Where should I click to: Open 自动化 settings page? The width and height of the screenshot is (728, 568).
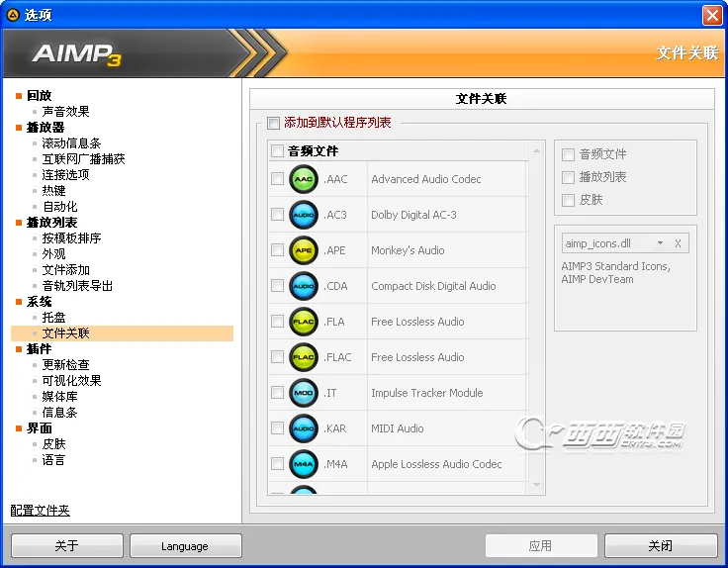click(x=60, y=206)
